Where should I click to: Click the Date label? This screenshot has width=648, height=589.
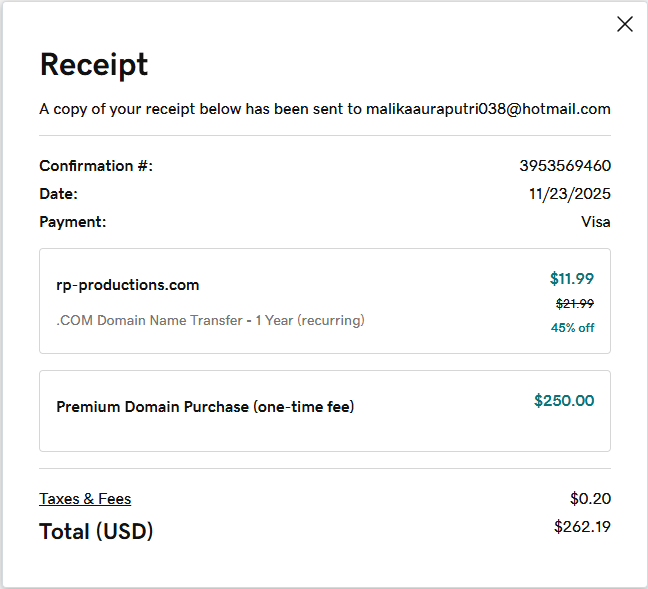[x=58, y=194]
